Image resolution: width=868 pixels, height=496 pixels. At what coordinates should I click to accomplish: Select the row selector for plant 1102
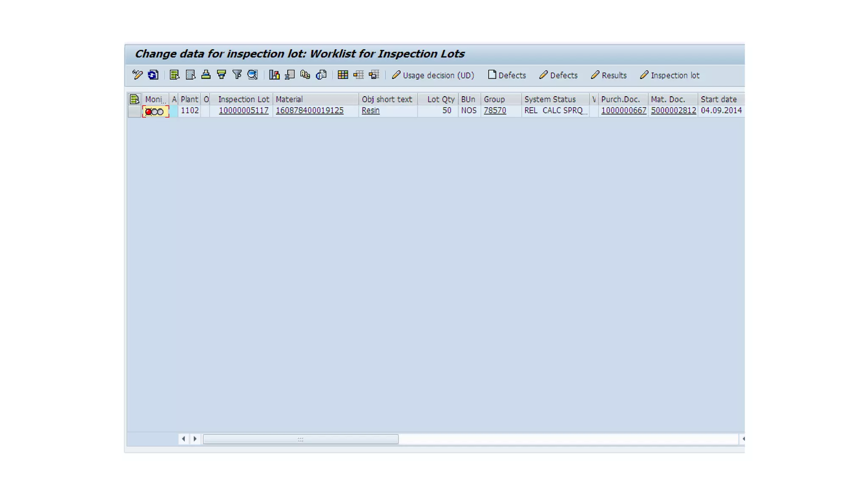[134, 111]
